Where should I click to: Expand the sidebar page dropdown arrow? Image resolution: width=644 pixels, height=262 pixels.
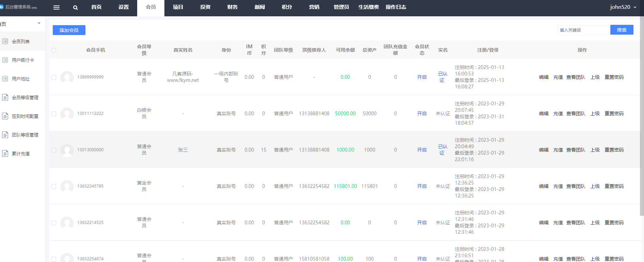click(39, 23)
